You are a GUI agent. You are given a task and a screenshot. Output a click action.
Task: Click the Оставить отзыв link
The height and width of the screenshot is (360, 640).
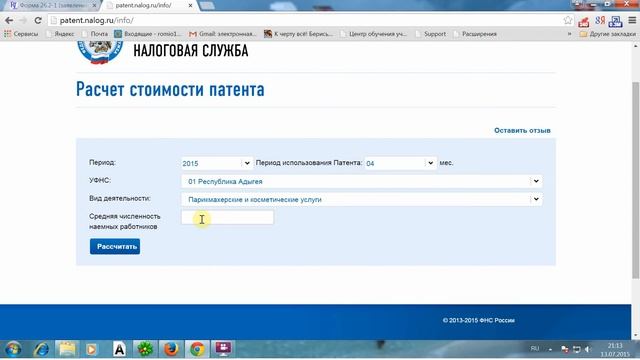[522, 131]
